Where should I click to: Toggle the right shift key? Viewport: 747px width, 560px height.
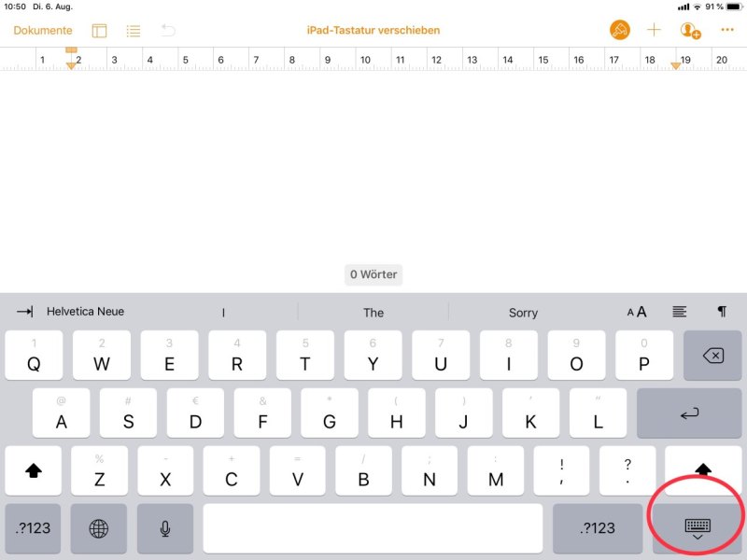click(x=703, y=469)
